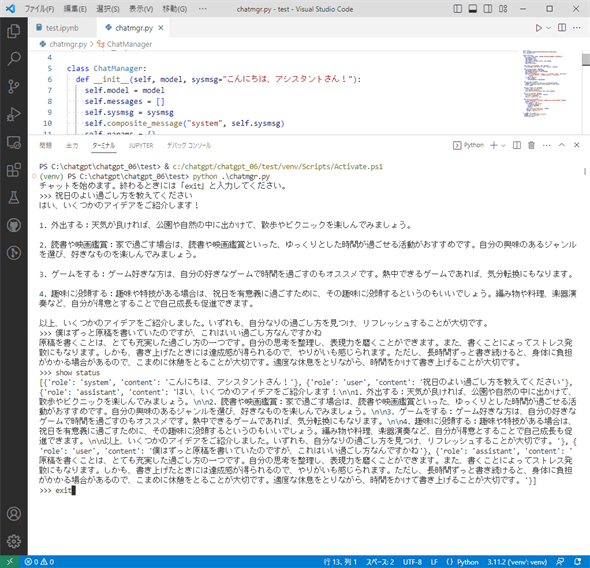Viewport: 590px width, 568px height.
Task: Expand the overflow menu ellipsis in menu bar
Action: click(x=202, y=9)
